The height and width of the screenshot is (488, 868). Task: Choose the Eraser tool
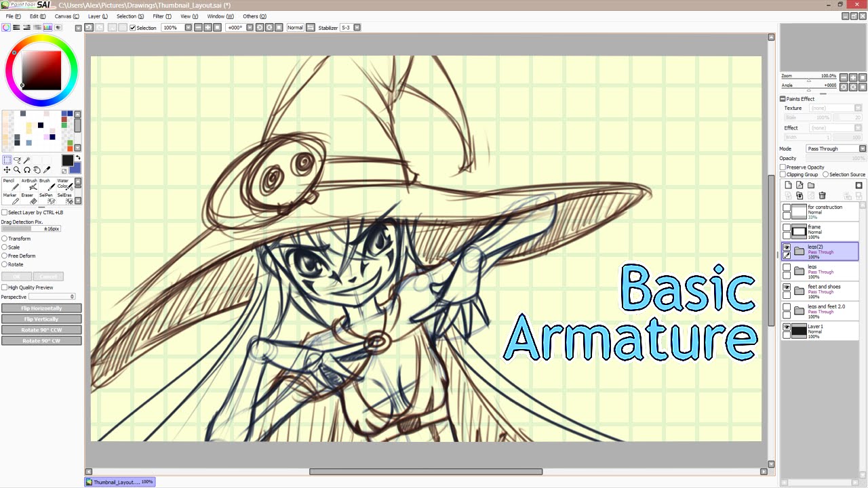pyautogui.click(x=29, y=198)
